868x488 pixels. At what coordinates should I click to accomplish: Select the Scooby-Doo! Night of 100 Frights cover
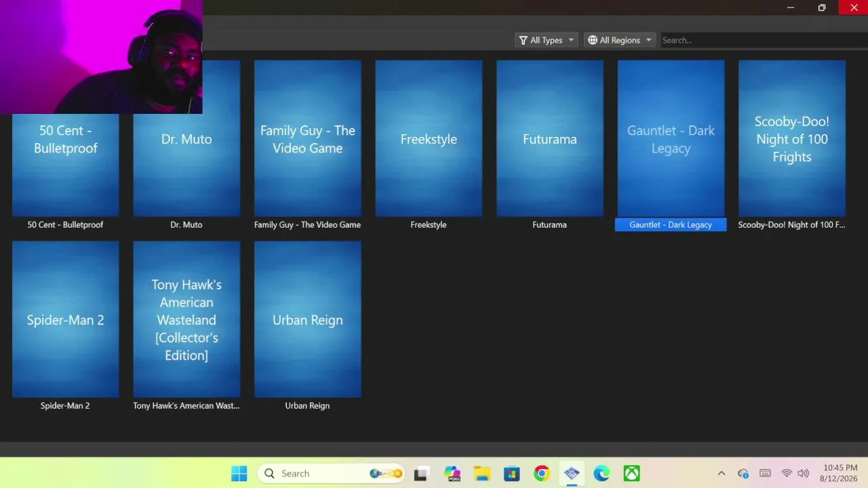point(792,139)
